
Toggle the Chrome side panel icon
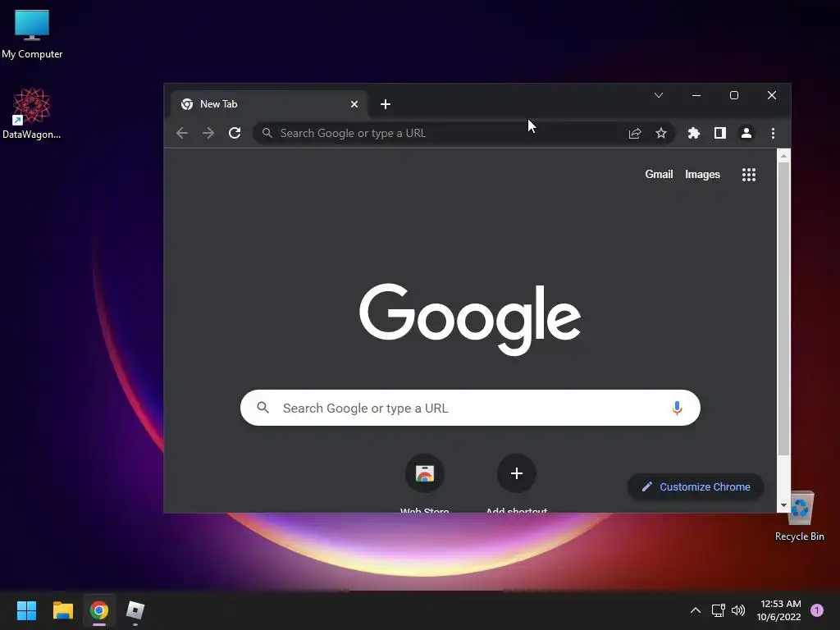(x=720, y=133)
